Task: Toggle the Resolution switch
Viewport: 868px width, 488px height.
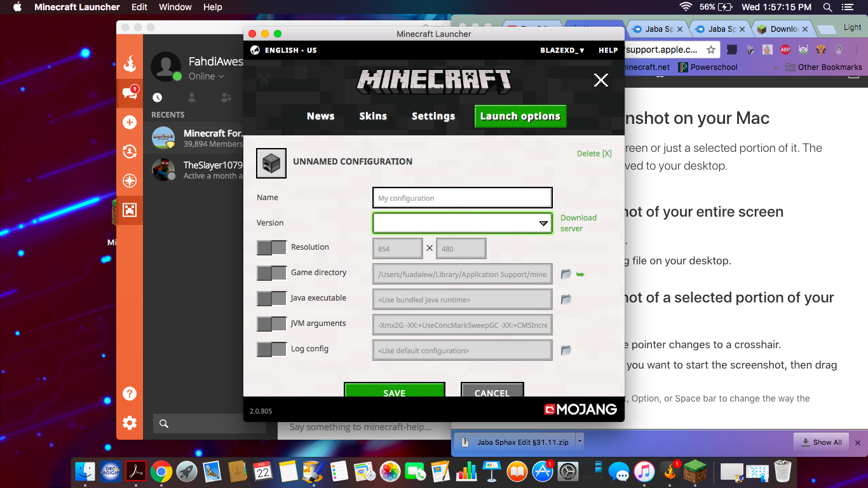Action: pyautogui.click(x=272, y=248)
